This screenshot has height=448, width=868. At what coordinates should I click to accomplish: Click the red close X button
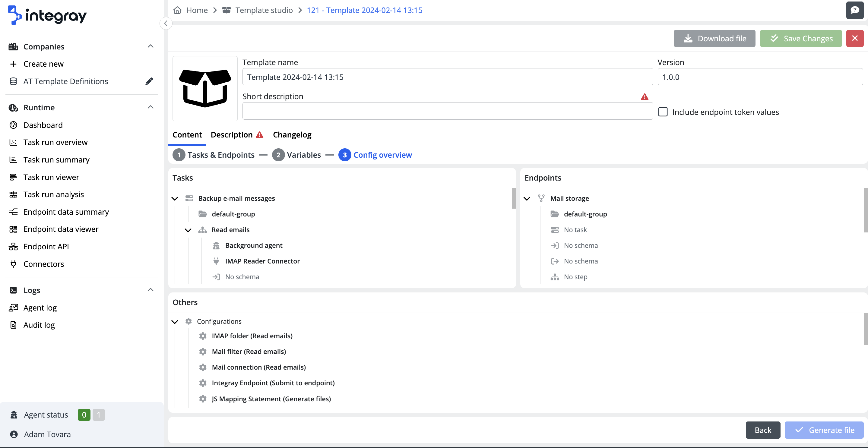(x=854, y=38)
